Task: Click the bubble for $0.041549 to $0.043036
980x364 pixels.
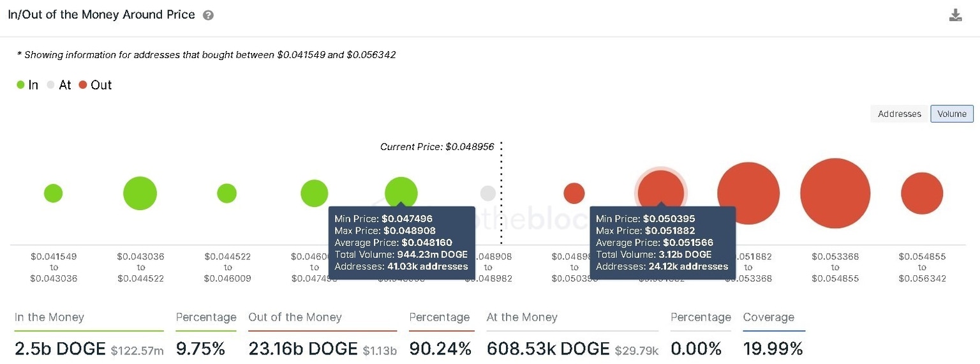Action: tap(54, 193)
